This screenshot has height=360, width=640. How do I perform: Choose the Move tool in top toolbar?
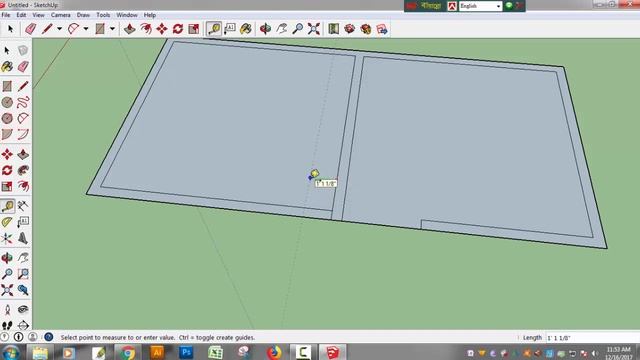coord(162,29)
